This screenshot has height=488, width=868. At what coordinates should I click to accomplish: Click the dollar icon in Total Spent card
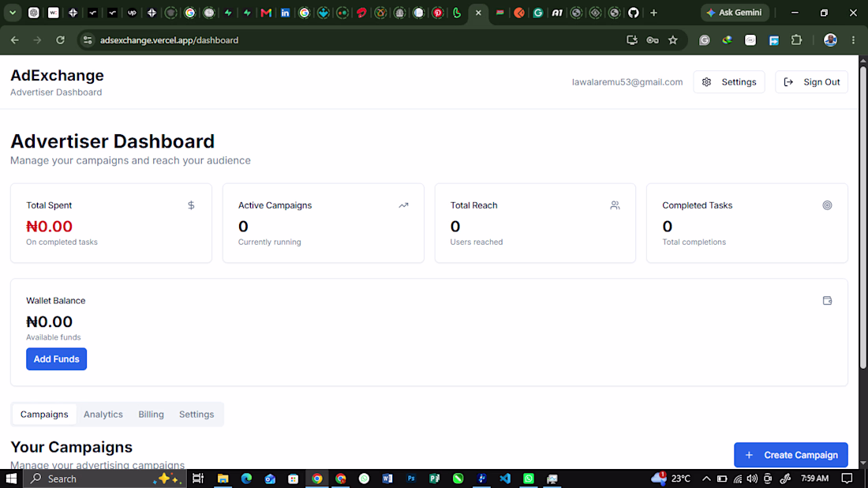click(191, 205)
